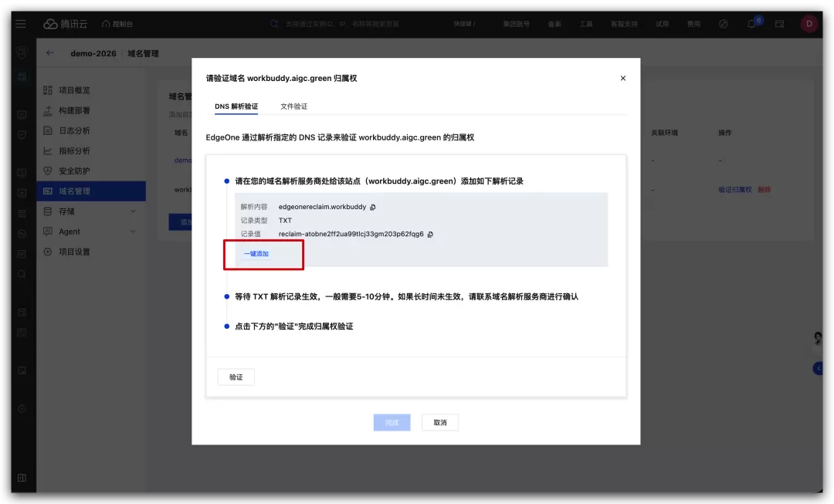Click the 完成 button
The height and width of the screenshot is (504, 834).
[x=392, y=423]
